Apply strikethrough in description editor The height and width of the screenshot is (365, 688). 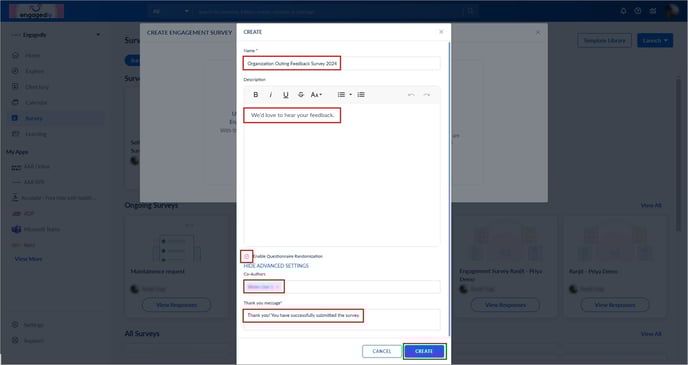301,95
